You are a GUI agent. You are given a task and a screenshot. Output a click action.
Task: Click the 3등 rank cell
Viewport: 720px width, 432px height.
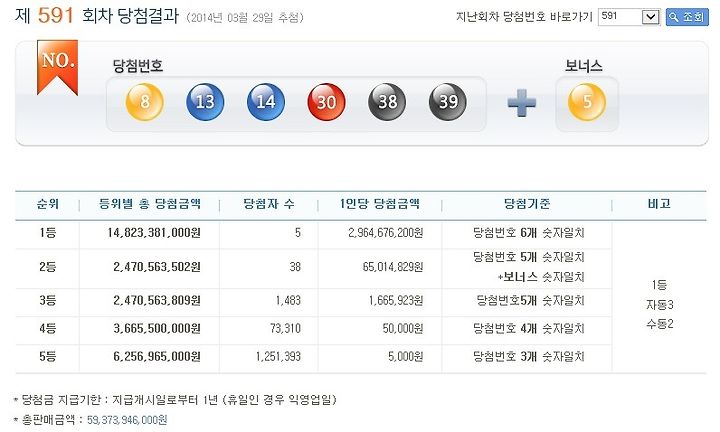[48, 301]
